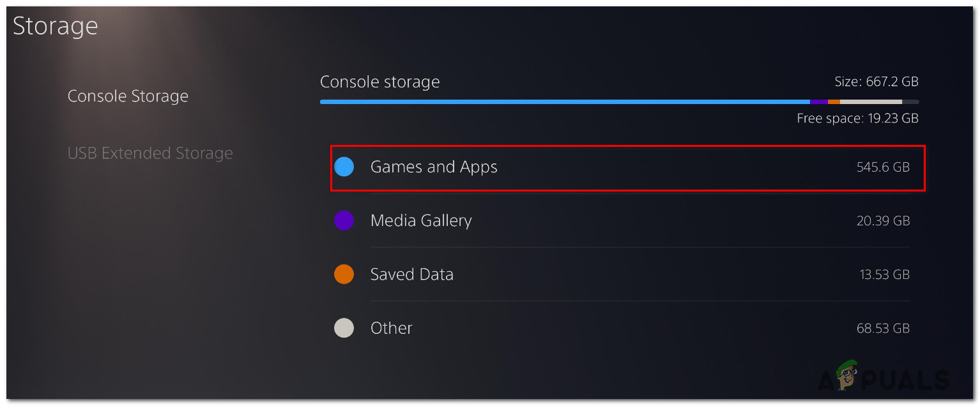Click the 545.6 GB size value
This screenshot has width=980, height=406.
[883, 167]
